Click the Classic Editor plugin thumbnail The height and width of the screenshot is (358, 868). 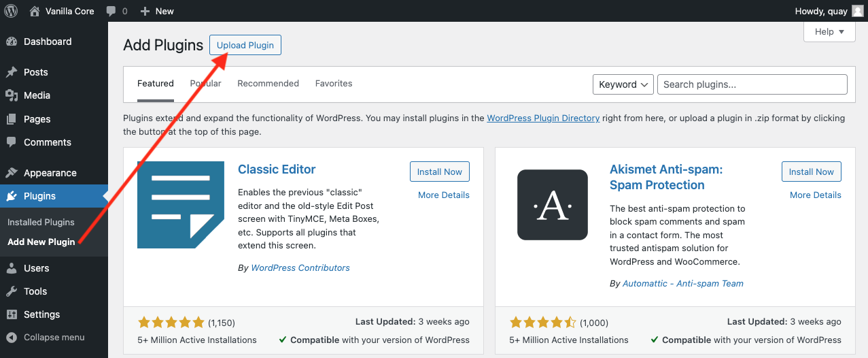coord(181,205)
